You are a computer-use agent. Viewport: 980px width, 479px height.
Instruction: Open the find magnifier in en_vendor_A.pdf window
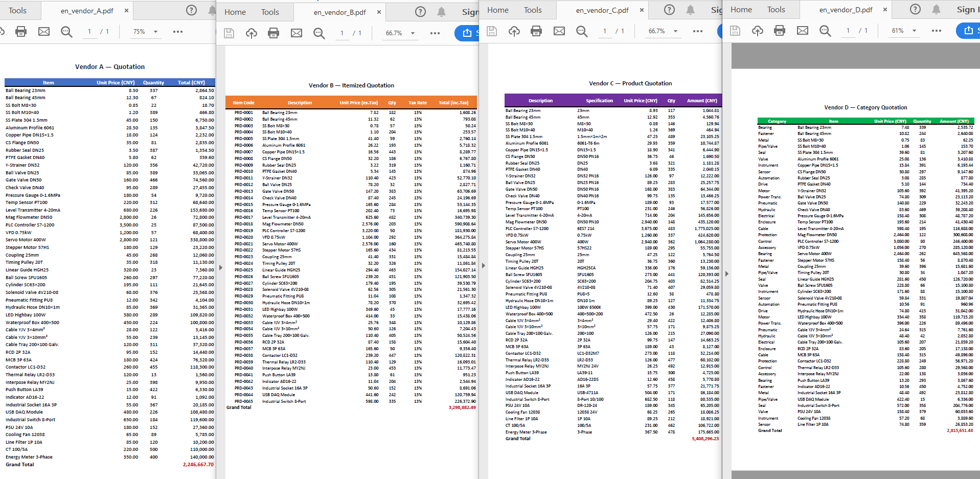point(66,32)
